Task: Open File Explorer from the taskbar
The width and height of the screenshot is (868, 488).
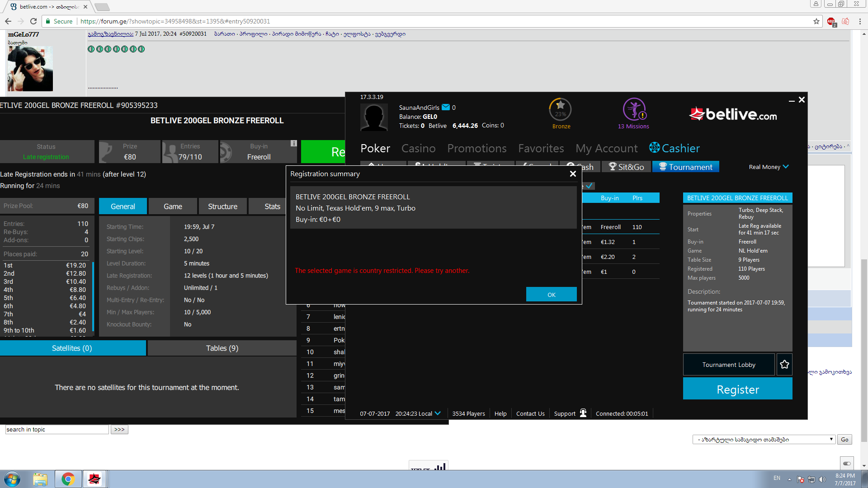Action: tap(40, 479)
